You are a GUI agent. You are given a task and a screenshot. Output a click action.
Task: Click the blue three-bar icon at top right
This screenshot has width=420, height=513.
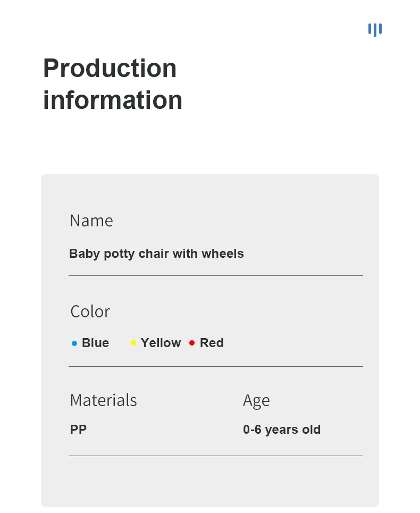pyautogui.click(x=375, y=30)
